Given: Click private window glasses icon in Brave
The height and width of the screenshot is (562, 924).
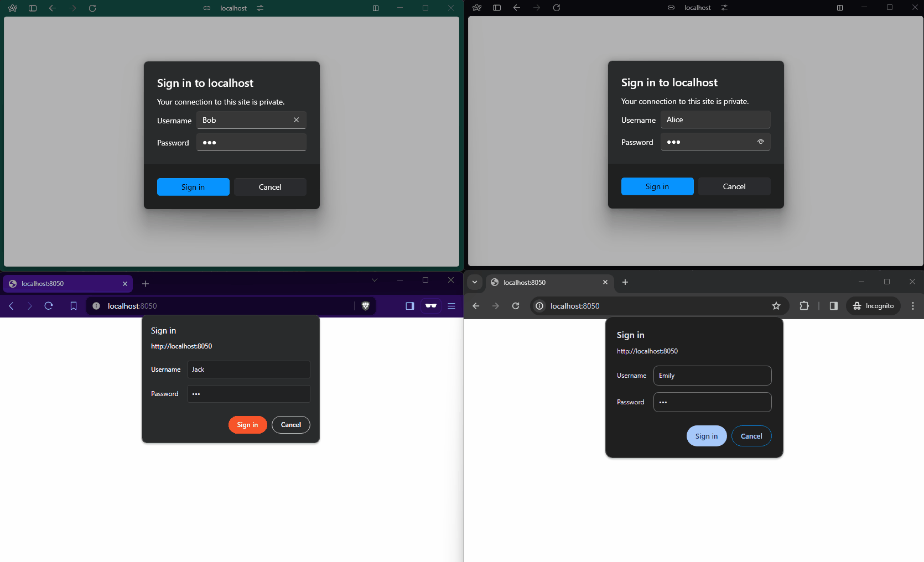Looking at the screenshot, I should coord(431,306).
